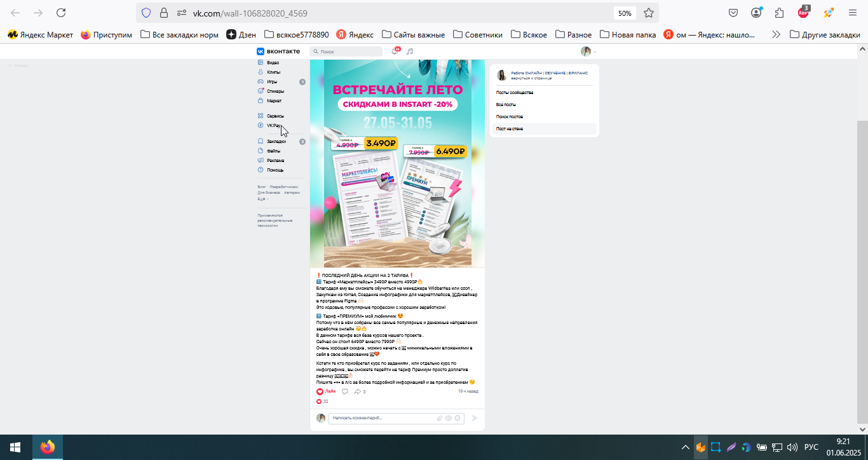Open VK music player icon

tap(410, 51)
